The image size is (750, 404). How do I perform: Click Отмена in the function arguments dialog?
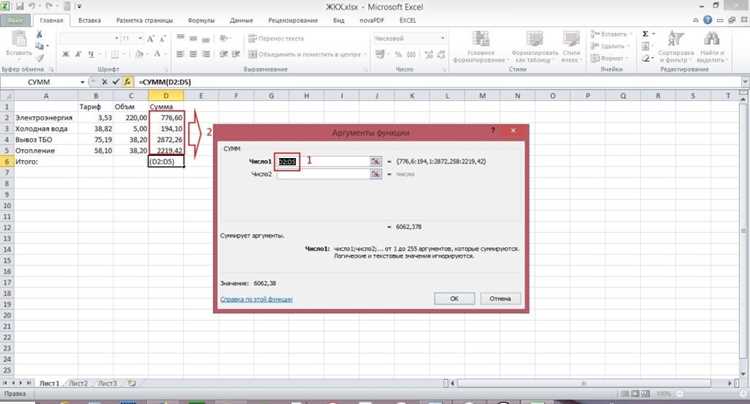click(x=500, y=299)
